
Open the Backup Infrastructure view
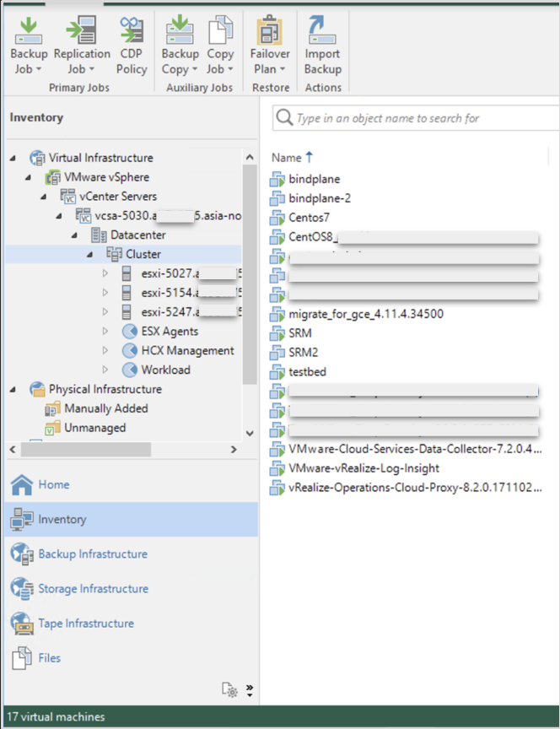[x=92, y=554]
